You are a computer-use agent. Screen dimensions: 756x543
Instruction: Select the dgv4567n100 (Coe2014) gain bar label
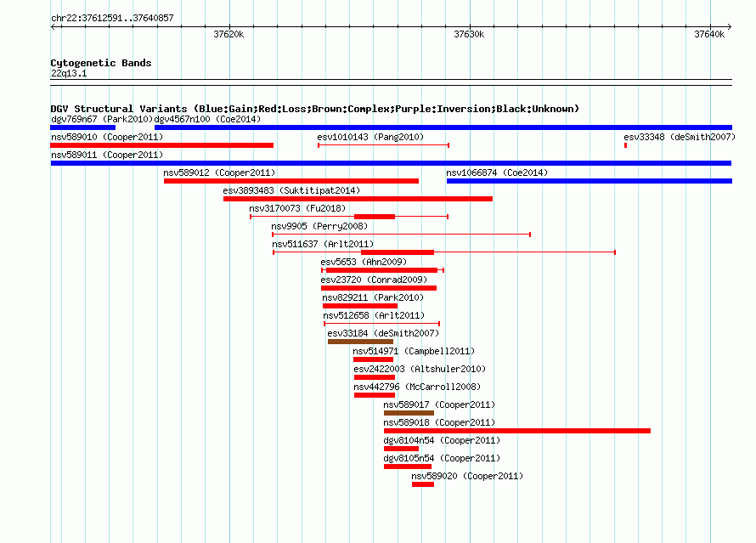click(x=207, y=119)
